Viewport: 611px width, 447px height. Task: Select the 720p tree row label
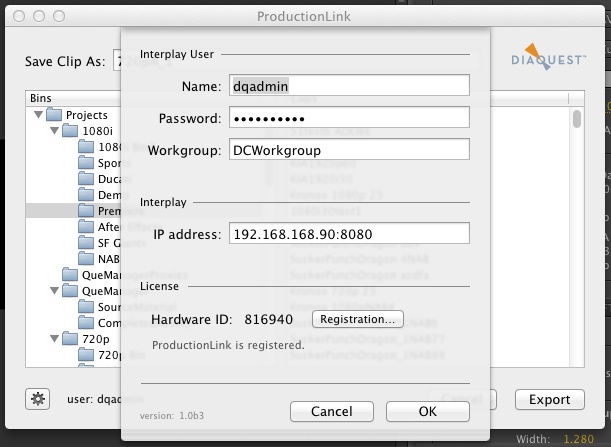point(96,339)
